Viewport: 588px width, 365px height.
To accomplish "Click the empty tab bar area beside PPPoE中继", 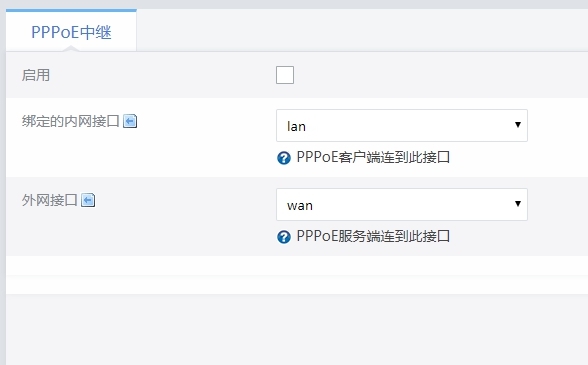I will (362, 30).
